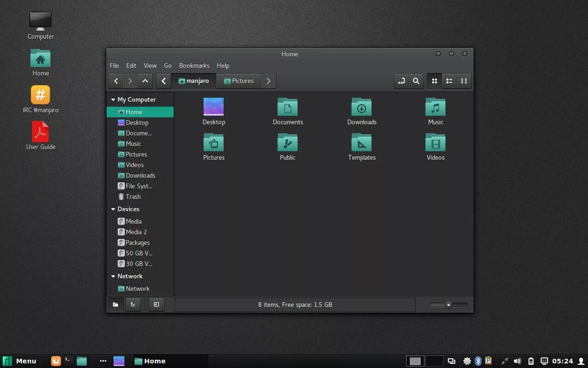Switch to the Pictures breadcrumb tab
The width and height of the screenshot is (588, 368).
[238, 80]
